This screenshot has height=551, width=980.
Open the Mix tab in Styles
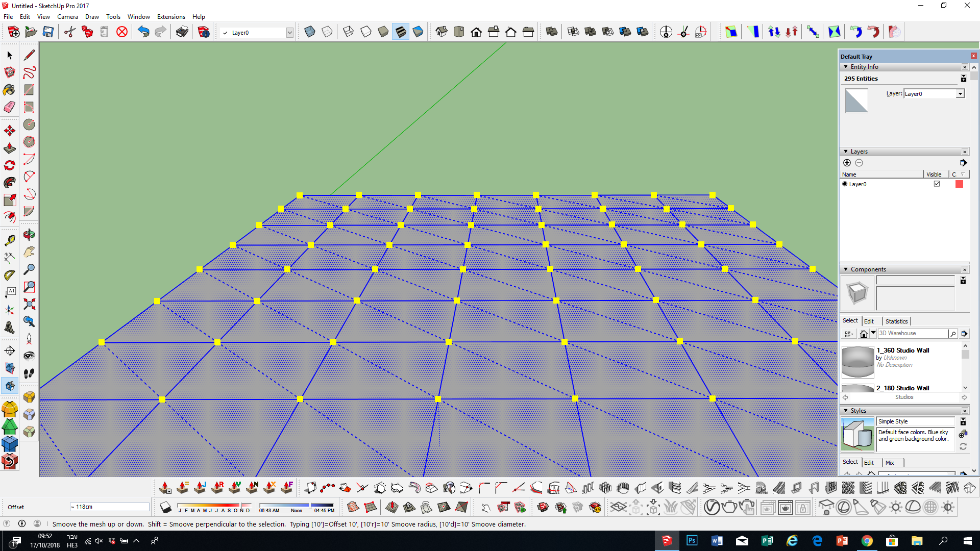tap(890, 463)
